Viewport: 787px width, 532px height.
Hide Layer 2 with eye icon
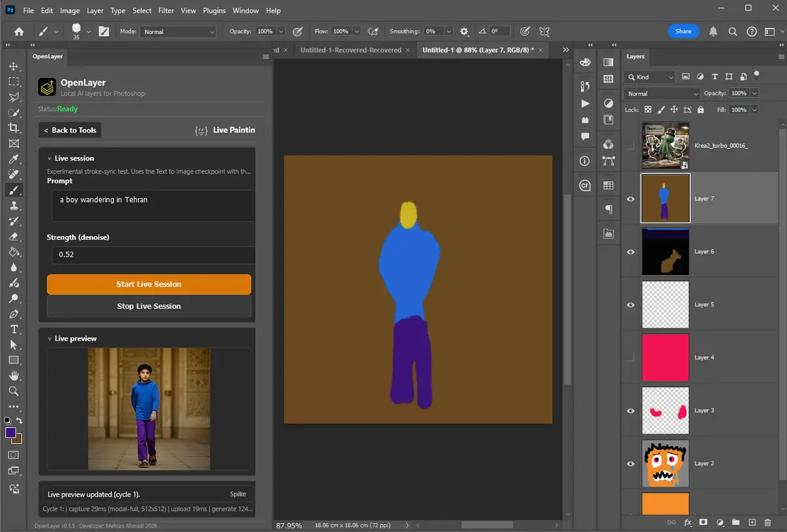point(631,464)
